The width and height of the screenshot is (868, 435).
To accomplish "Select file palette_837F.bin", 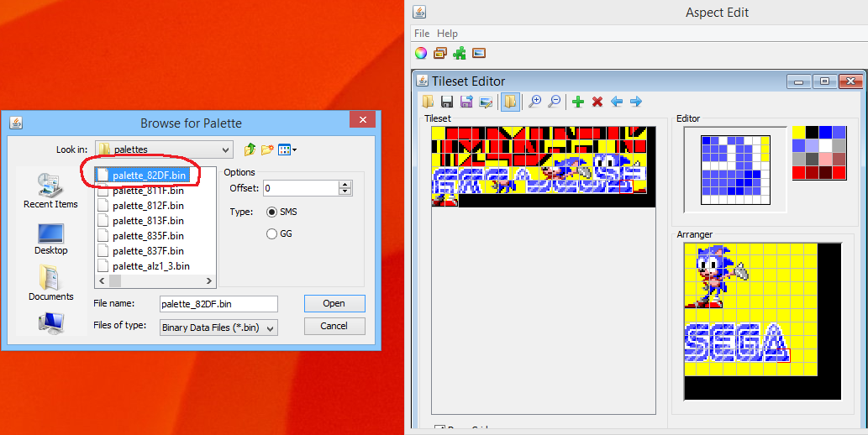I will pyautogui.click(x=140, y=251).
